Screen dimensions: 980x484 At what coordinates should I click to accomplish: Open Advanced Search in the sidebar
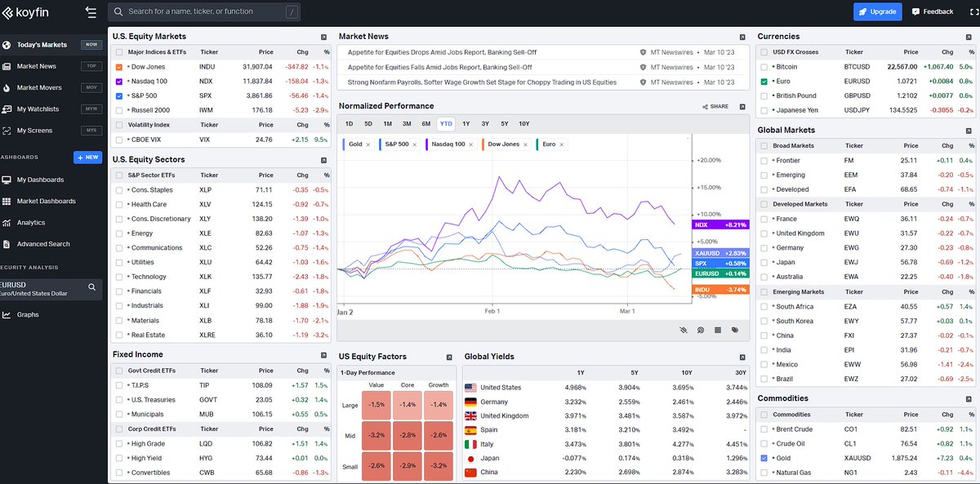coord(52,244)
